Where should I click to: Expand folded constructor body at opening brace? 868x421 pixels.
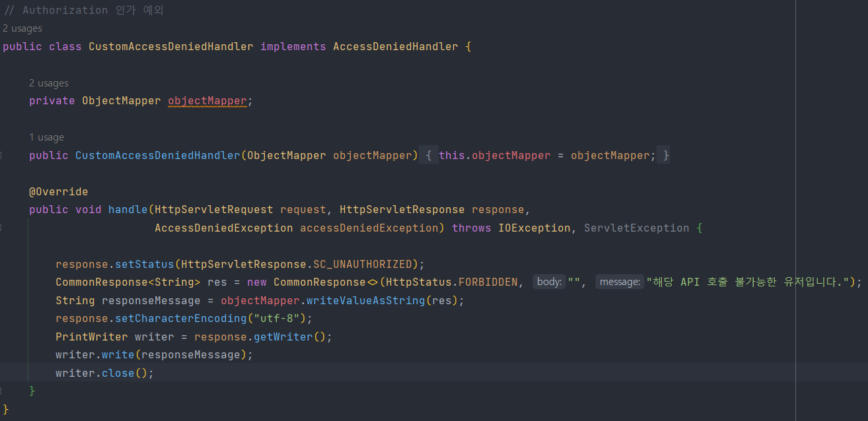[429, 155]
